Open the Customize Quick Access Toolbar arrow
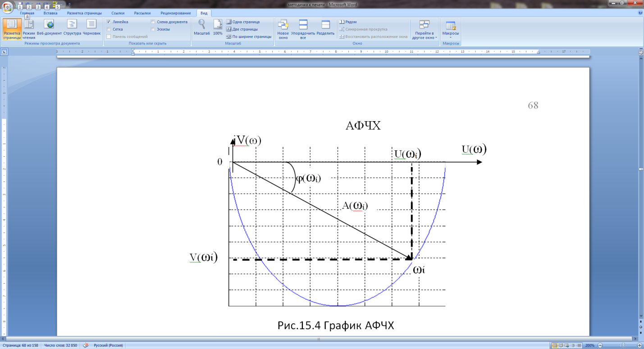Image resolution: width=644 pixels, height=349 pixels. click(69, 4)
